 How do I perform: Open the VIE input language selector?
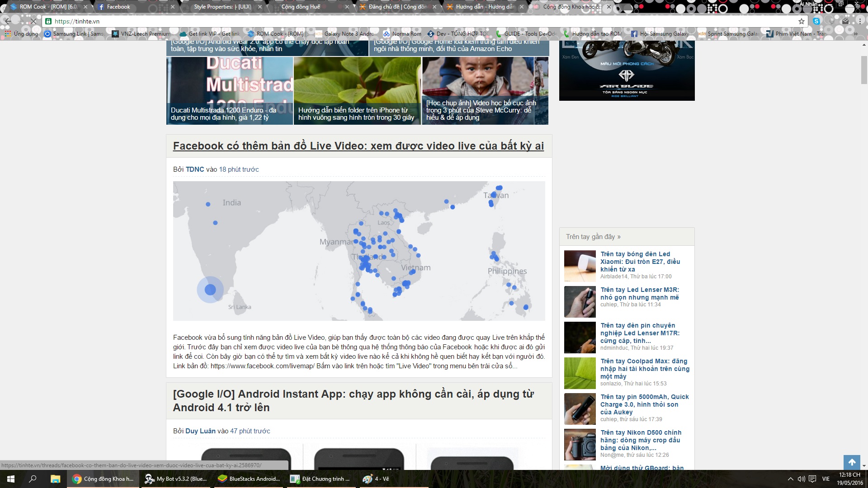tap(826, 479)
